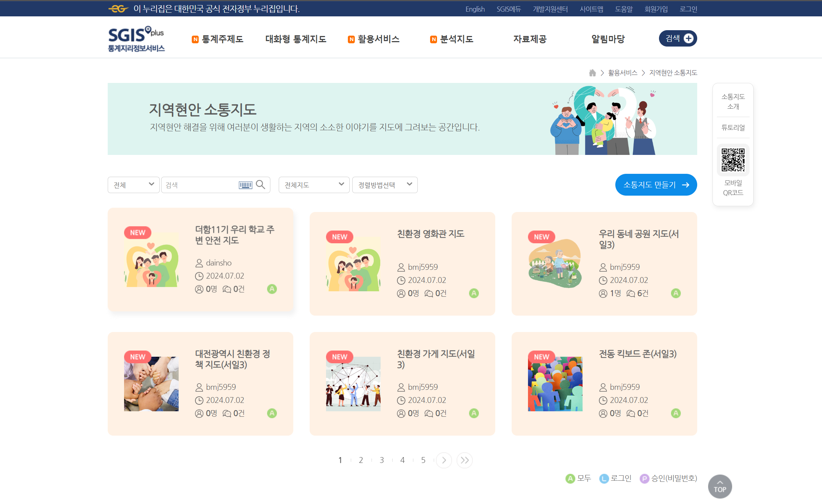Click the TOP scroll-up button
Screen dimensions: 822x504
click(x=719, y=486)
